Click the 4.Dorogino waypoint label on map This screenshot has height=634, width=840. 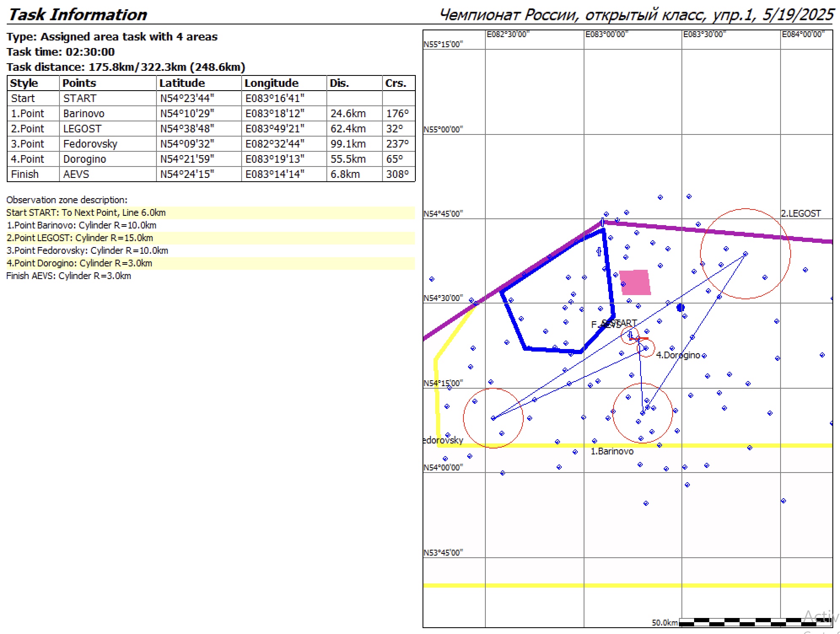(678, 355)
